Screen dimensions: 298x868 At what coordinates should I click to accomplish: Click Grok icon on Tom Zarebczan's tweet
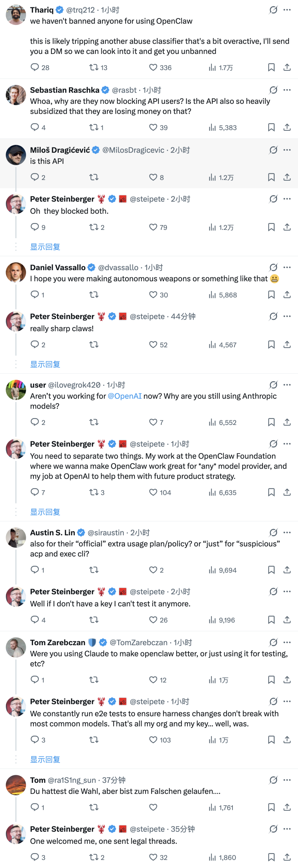(273, 642)
